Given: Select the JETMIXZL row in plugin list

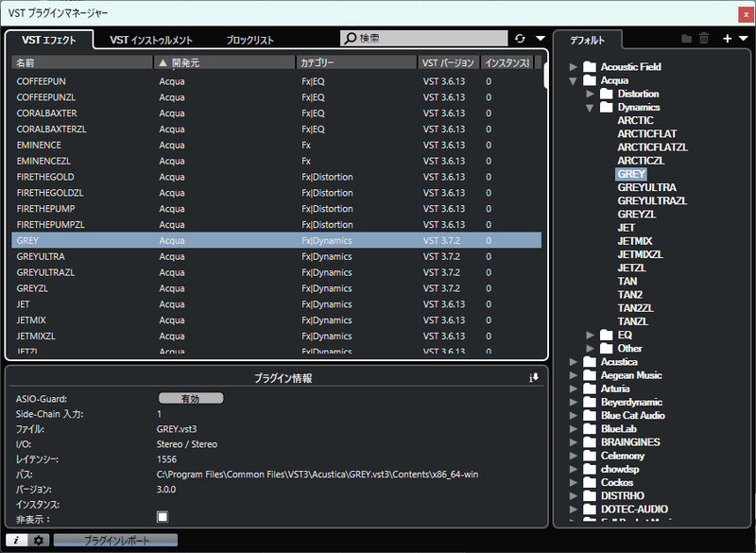Looking at the screenshot, I should coord(276,336).
